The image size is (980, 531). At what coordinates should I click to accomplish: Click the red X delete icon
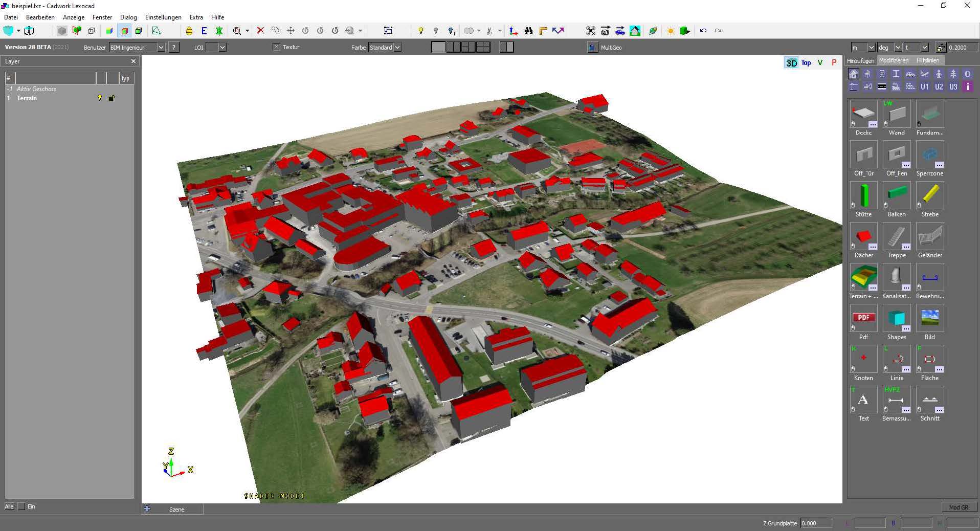click(260, 31)
